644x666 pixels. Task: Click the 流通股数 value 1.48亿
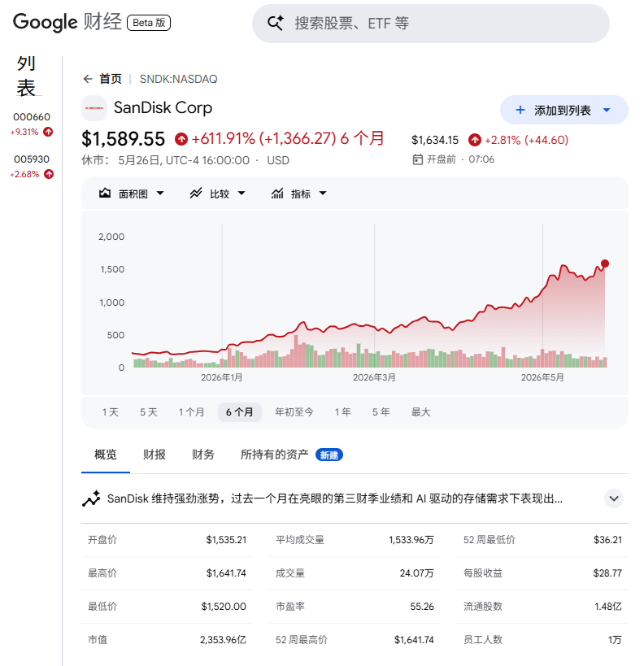pyautogui.click(x=608, y=607)
